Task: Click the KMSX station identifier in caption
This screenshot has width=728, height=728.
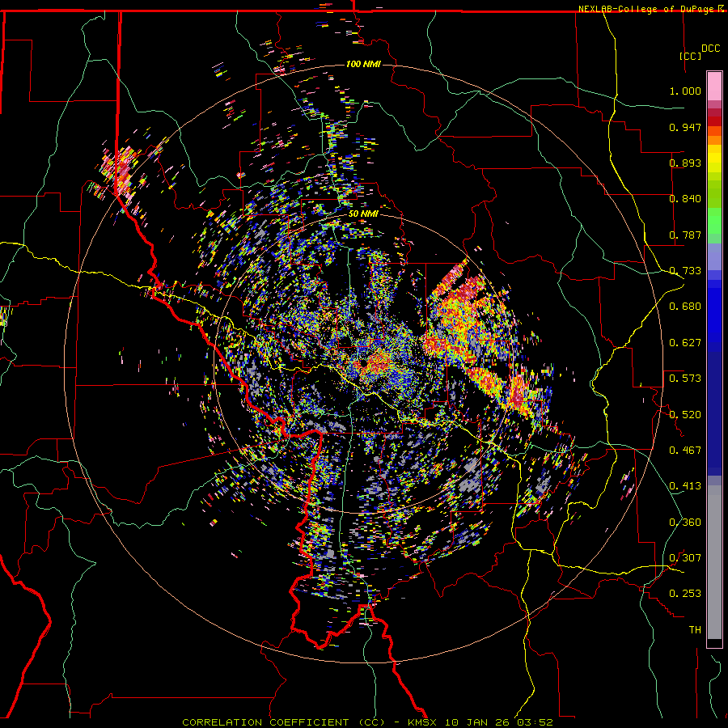Action: pyautogui.click(x=422, y=722)
